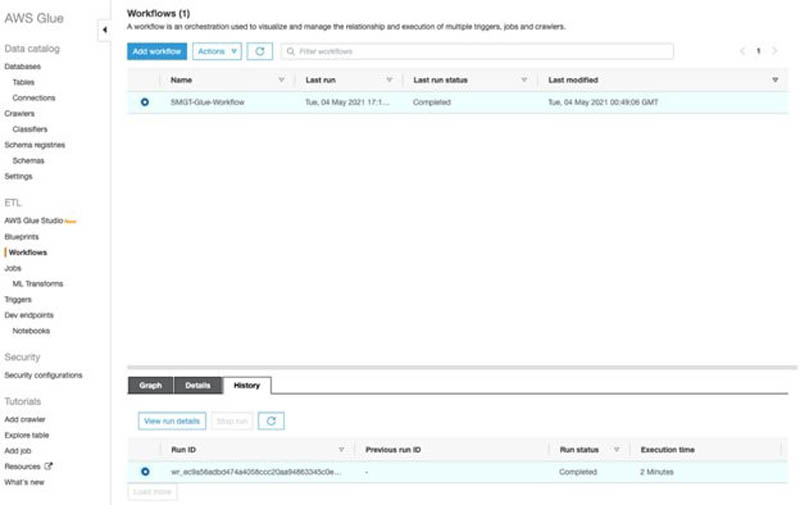Screen dimensions: 800x505
Task: Open ML Transforms in the sidebar
Action: coord(38,284)
